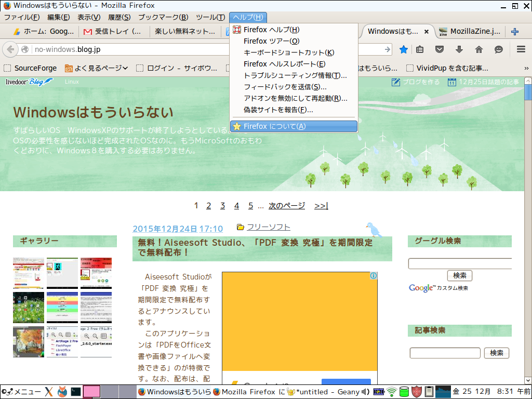Image resolution: width=532 pixels, height=399 pixels.
Task: Open the VividPup を含む記事 bookmark
Action: tap(447, 68)
